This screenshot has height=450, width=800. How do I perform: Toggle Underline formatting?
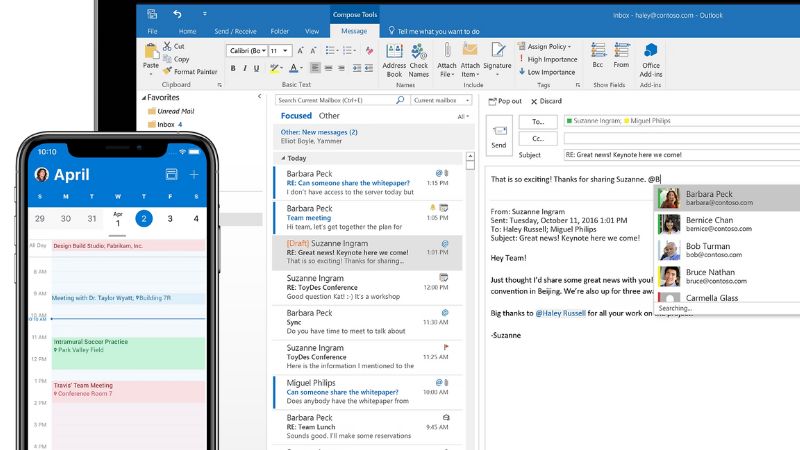tap(257, 68)
